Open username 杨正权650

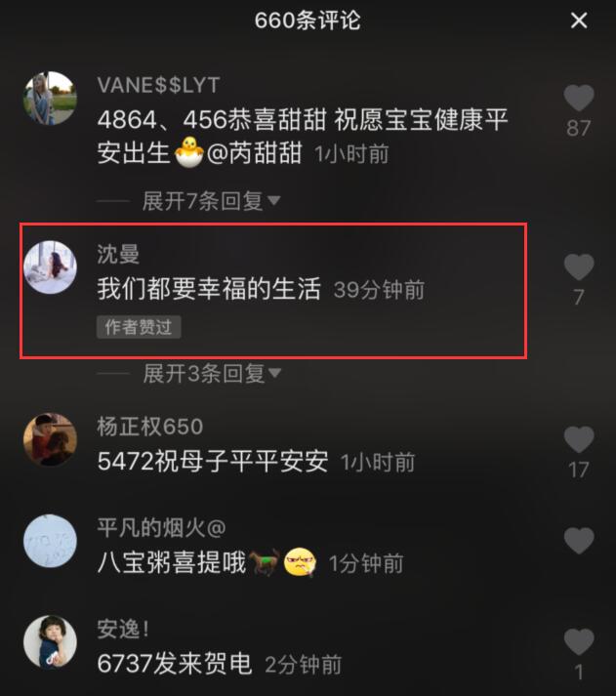point(150,427)
